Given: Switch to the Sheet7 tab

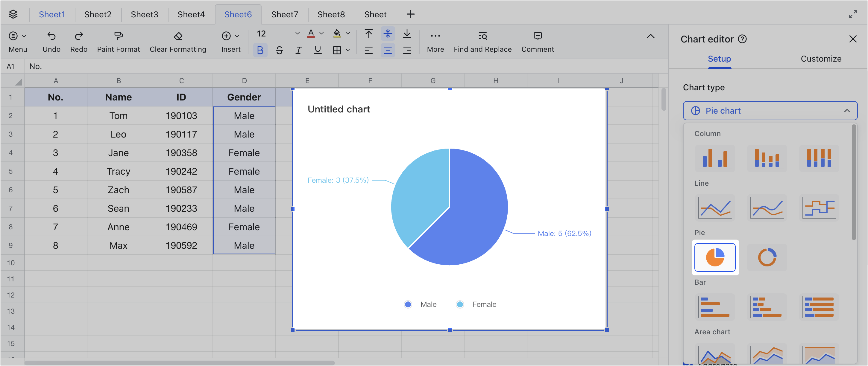Looking at the screenshot, I should [x=284, y=14].
